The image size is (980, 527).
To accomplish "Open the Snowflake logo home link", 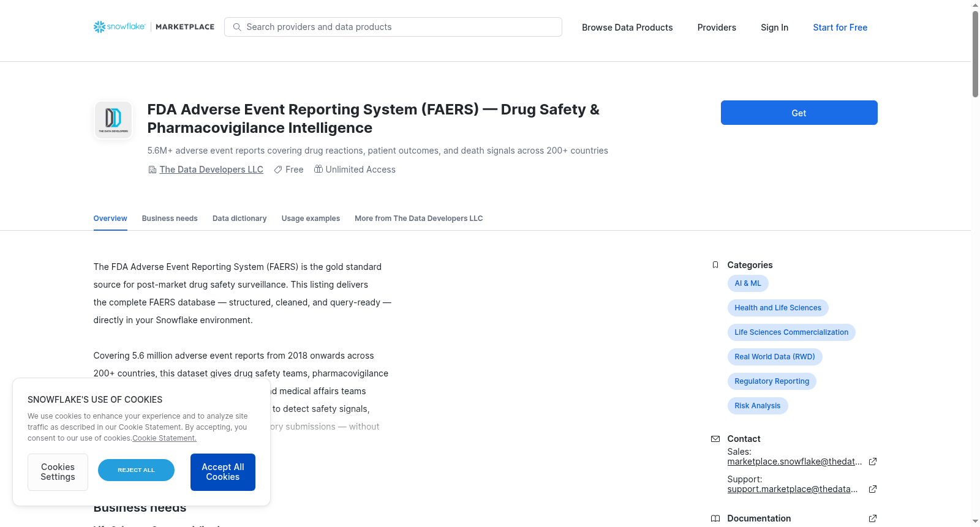I will (154, 27).
